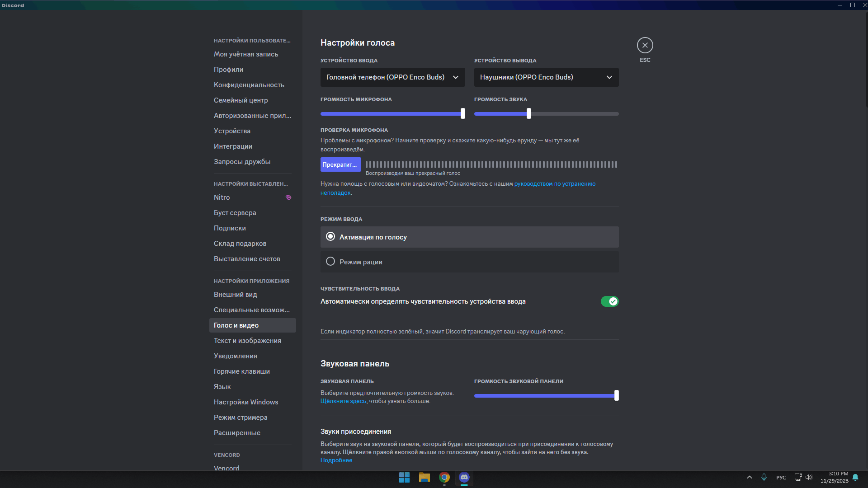The height and width of the screenshot is (488, 868).
Task: Open Запросы дружбы settings
Action: pos(252,162)
